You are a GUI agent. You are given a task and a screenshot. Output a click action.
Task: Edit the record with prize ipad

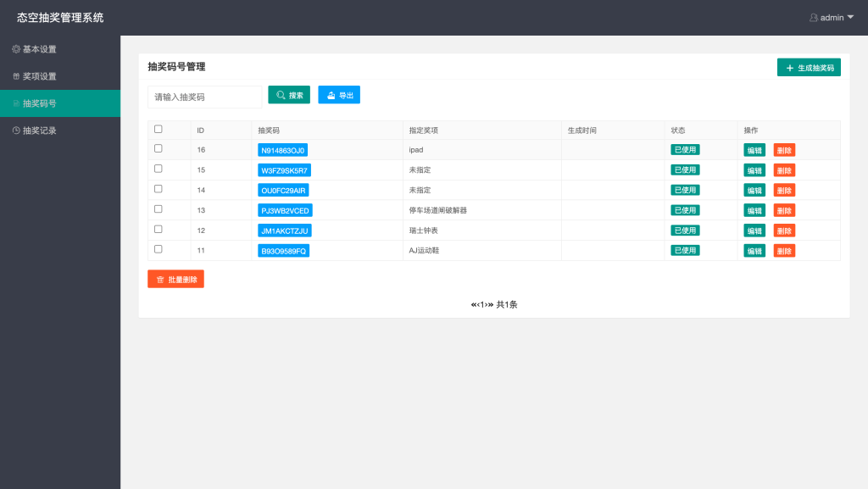point(753,149)
